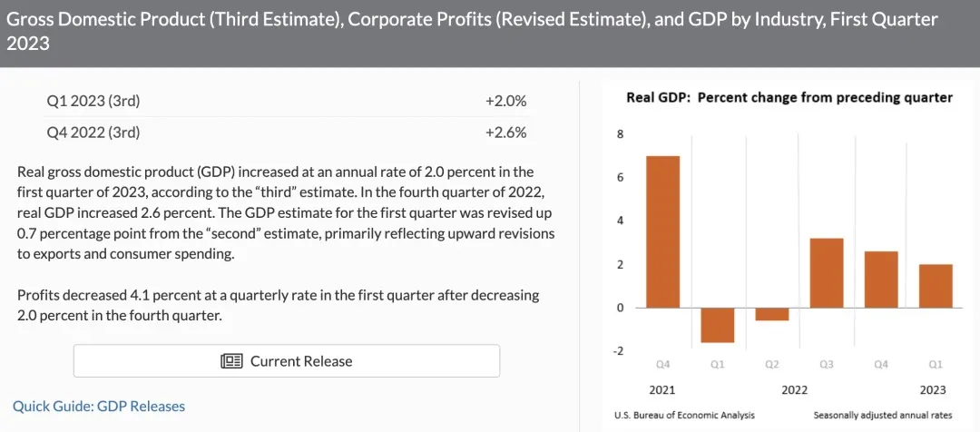Click the paragraph starting Real gross domestic product
980x432 pixels.
(286, 213)
